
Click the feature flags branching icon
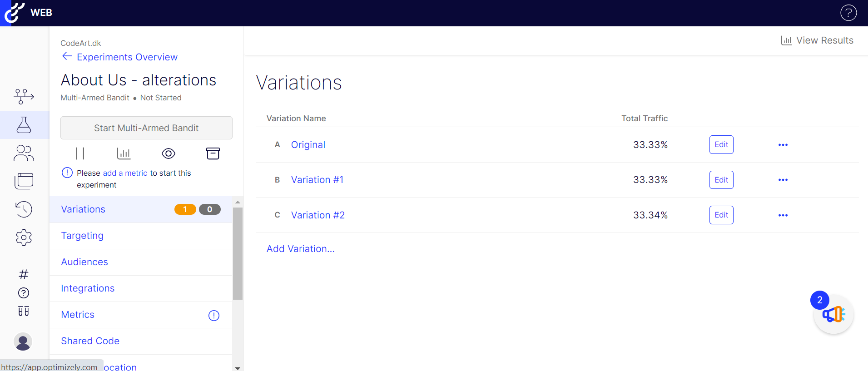click(24, 96)
